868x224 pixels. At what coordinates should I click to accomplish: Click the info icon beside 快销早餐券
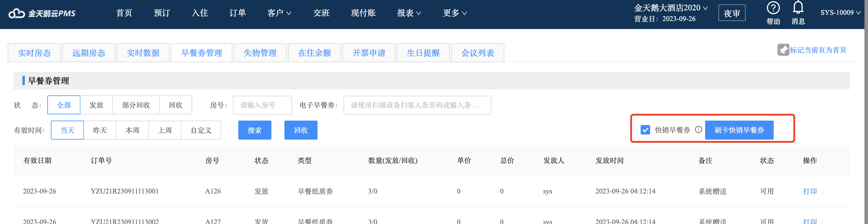(x=699, y=130)
